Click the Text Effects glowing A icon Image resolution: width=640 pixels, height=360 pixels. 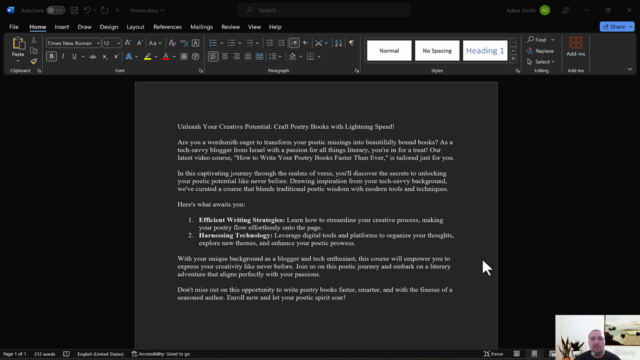pyautogui.click(x=129, y=56)
